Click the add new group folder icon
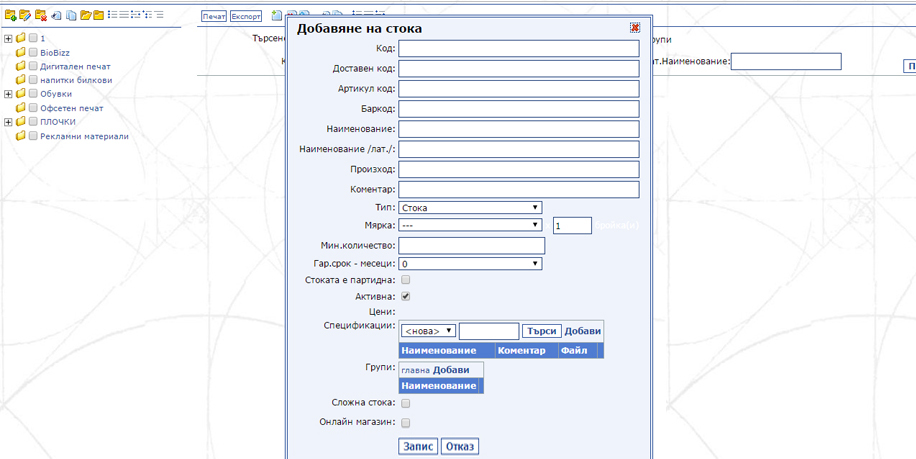This screenshot has height=459, width=916. 10,15
